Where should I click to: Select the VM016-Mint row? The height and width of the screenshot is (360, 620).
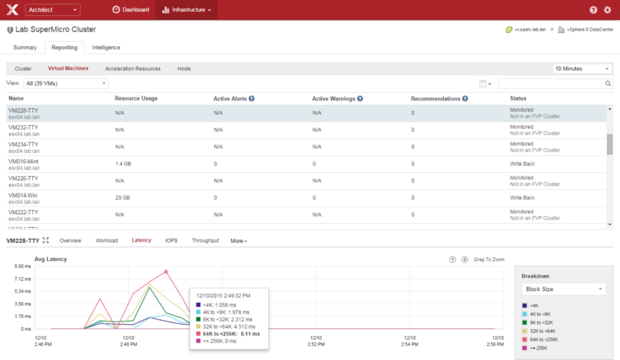coord(306,164)
